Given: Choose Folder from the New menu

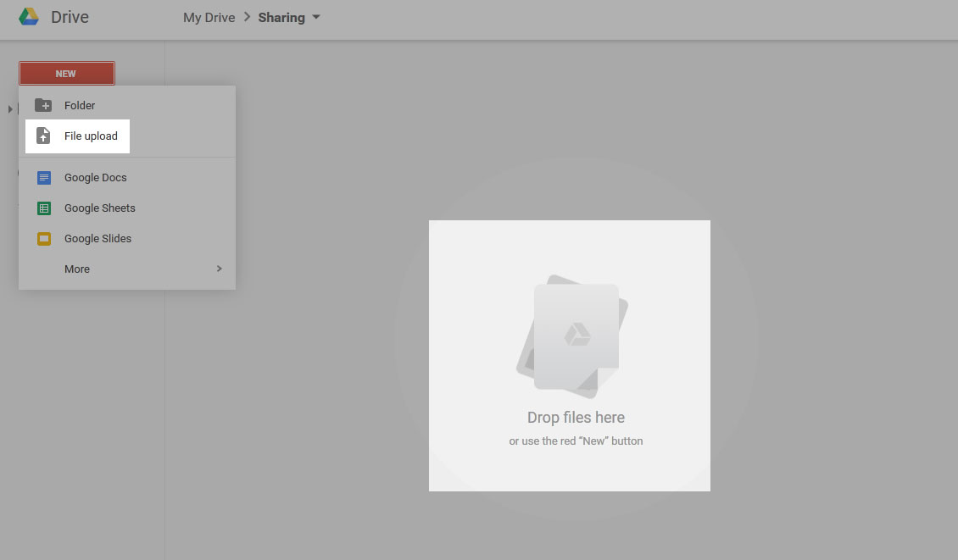Looking at the screenshot, I should [x=127, y=105].
